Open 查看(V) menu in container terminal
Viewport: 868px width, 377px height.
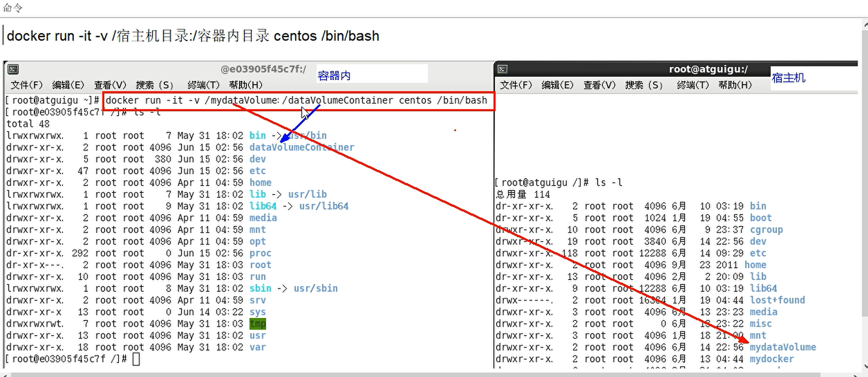click(110, 85)
